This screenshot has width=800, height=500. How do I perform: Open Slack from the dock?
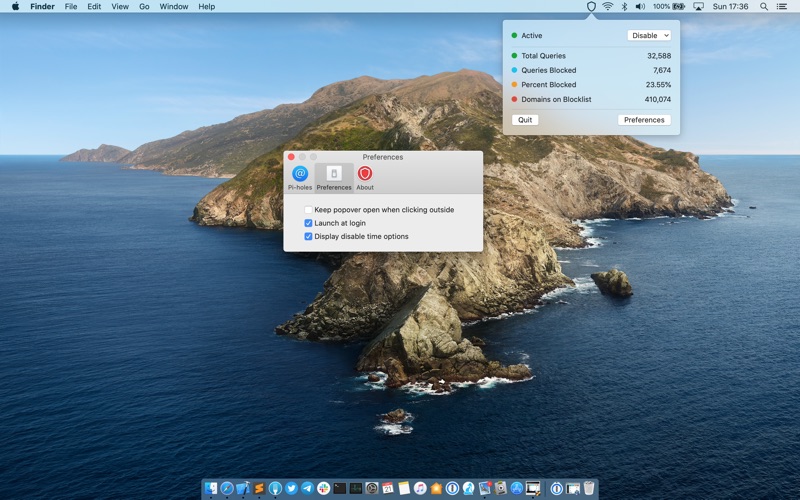point(323,488)
